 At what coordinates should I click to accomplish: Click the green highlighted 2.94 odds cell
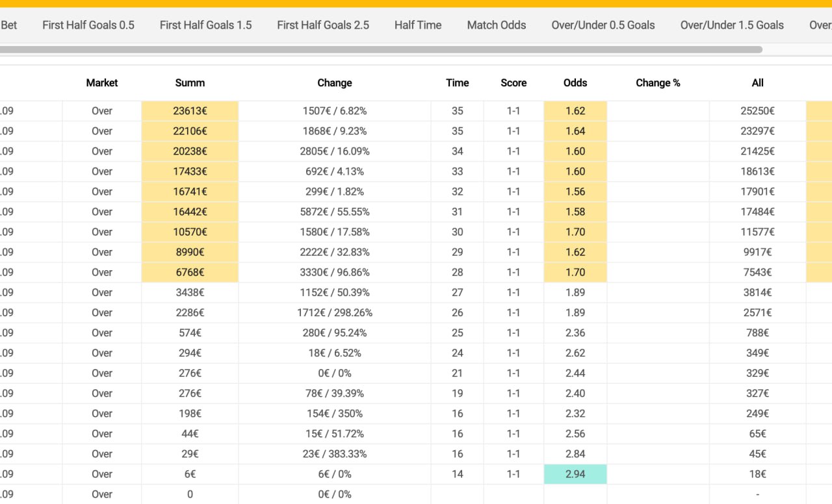coord(575,473)
